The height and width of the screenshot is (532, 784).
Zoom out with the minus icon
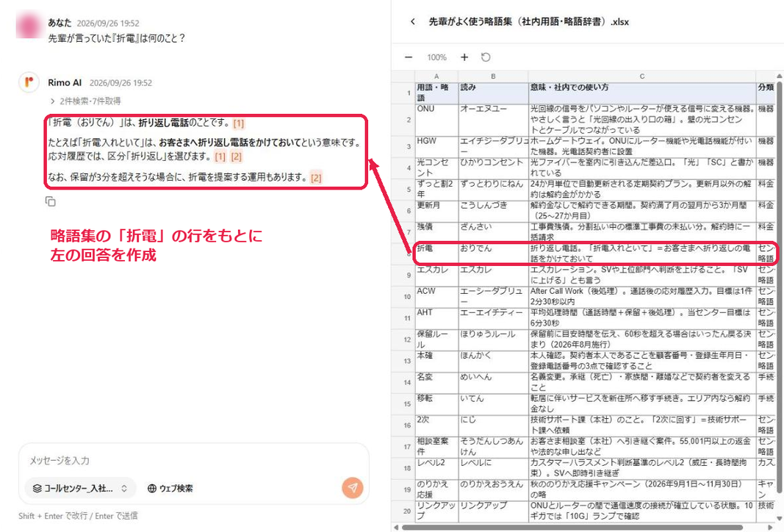[x=409, y=57]
